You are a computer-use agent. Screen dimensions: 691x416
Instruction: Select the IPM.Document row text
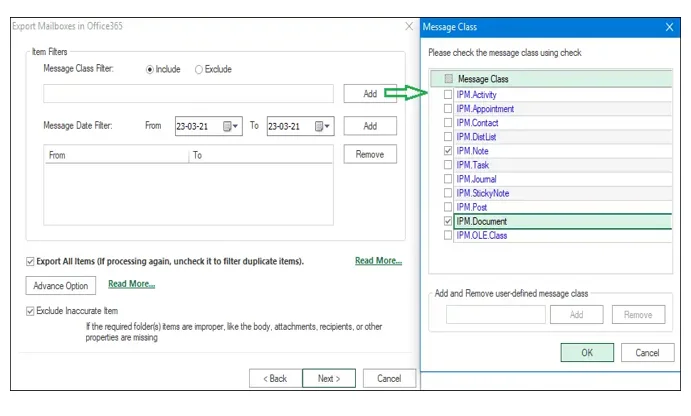pos(482,222)
